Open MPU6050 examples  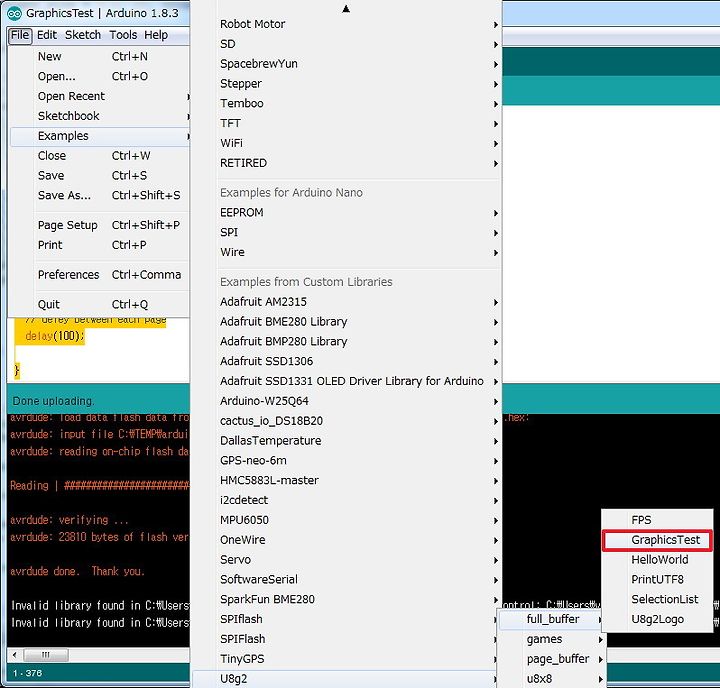347,520
